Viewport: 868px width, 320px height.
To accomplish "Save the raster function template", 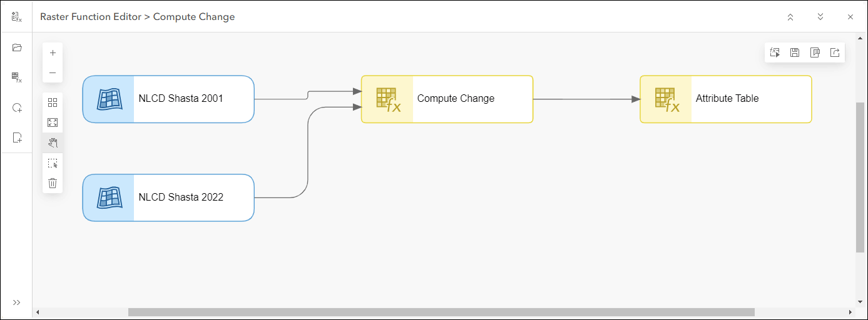I will (795, 52).
